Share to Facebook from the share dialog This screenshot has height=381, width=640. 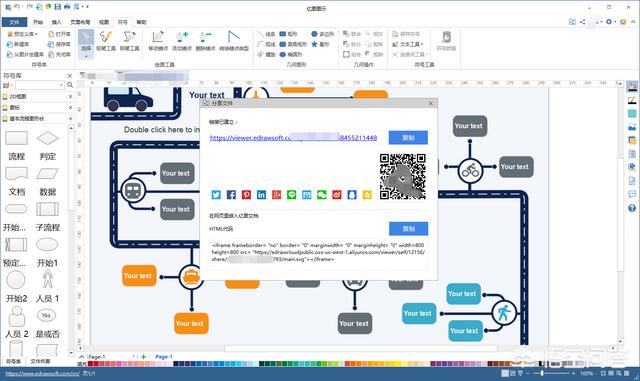[x=231, y=195]
